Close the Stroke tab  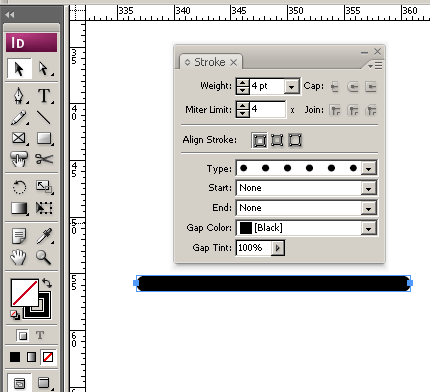[234, 62]
